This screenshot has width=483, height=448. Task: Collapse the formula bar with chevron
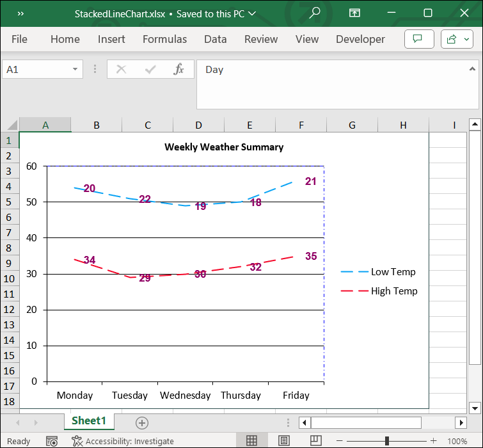[x=472, y=69]
